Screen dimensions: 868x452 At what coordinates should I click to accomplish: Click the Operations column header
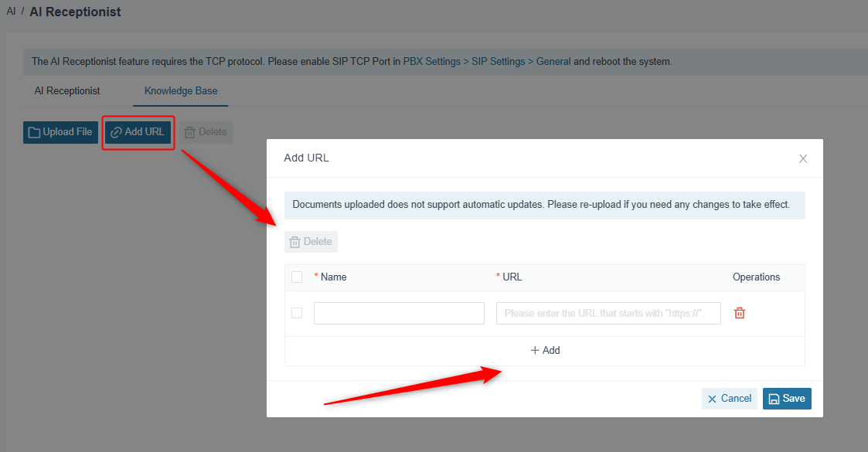point(756,277)
